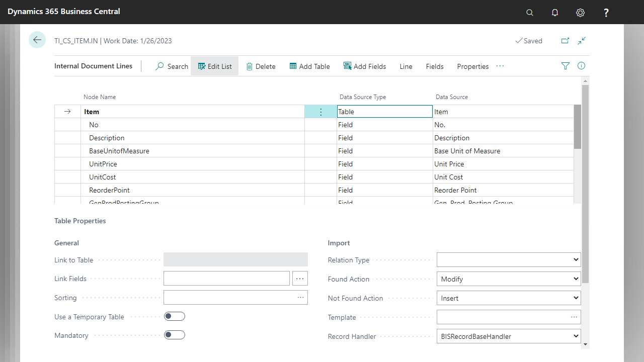Screen dimensions: 644x362
Task: Open the Properties menu
Action: [473, 66]
